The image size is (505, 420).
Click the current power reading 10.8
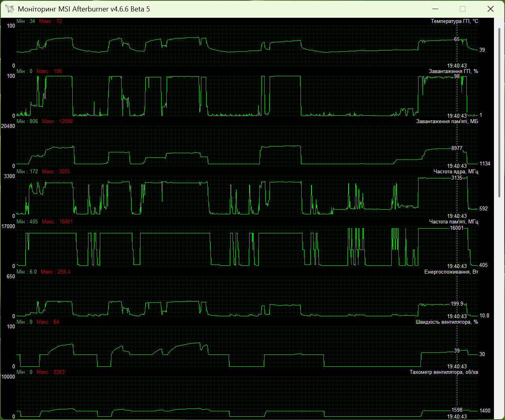484,315
